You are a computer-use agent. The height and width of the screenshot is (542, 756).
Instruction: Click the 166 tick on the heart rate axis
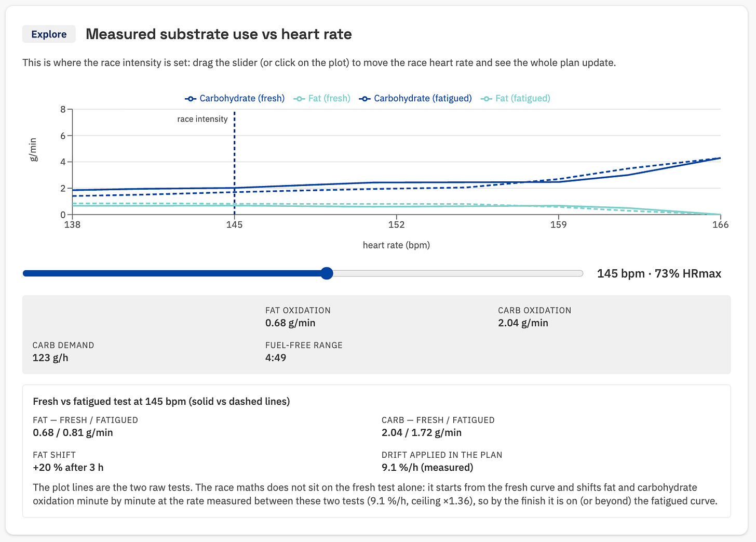(x=720, y=224)
